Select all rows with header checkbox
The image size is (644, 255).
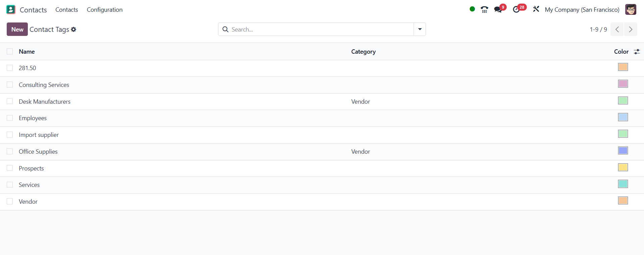(x=10, y=51)
